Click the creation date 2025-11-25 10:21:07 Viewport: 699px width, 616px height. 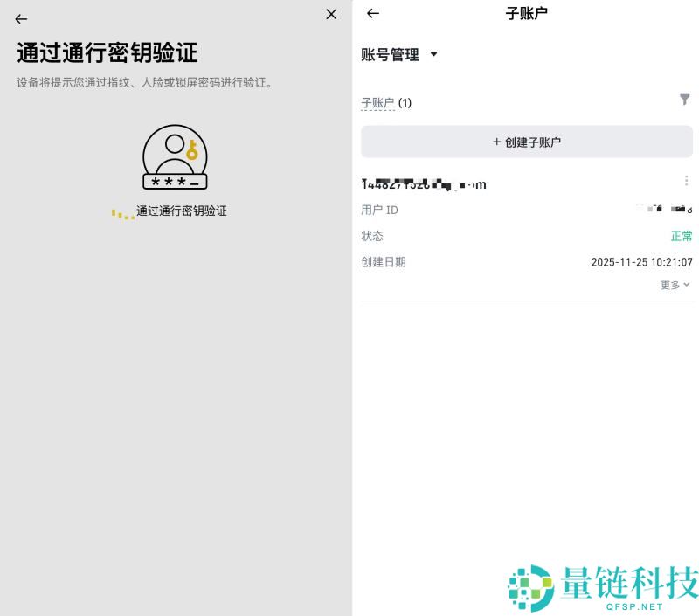click(x=642, y=262)
